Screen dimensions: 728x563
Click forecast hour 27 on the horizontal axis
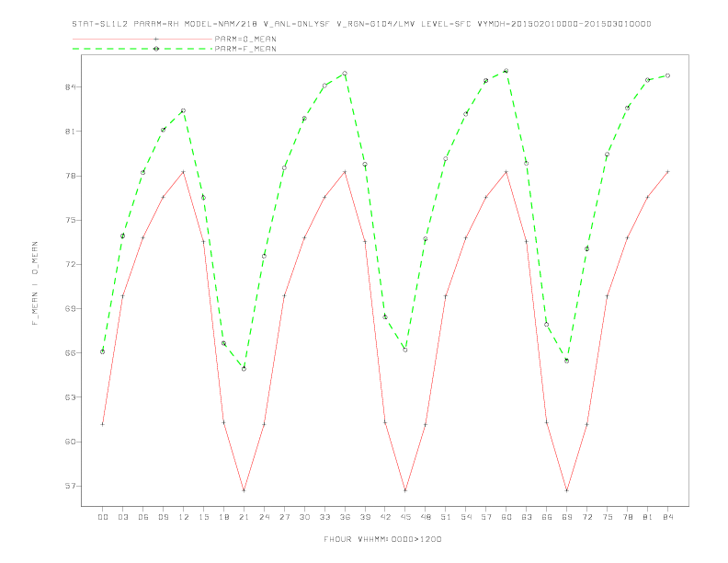[x=284, y=517]
